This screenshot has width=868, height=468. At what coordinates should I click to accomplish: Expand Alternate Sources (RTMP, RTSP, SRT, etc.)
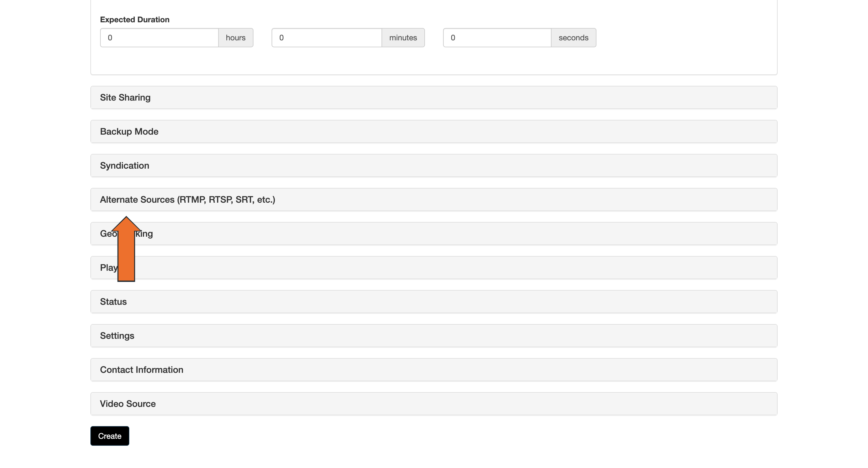tap(434, 199)
